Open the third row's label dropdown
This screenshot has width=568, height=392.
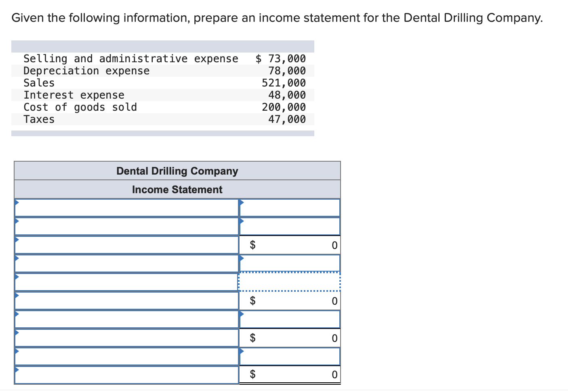126,245
